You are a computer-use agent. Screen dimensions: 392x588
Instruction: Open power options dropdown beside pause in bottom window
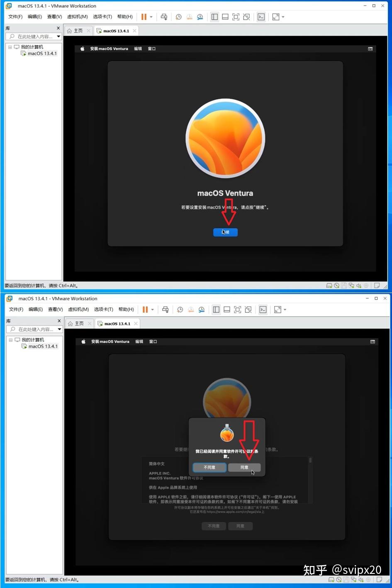pos(153,310)
